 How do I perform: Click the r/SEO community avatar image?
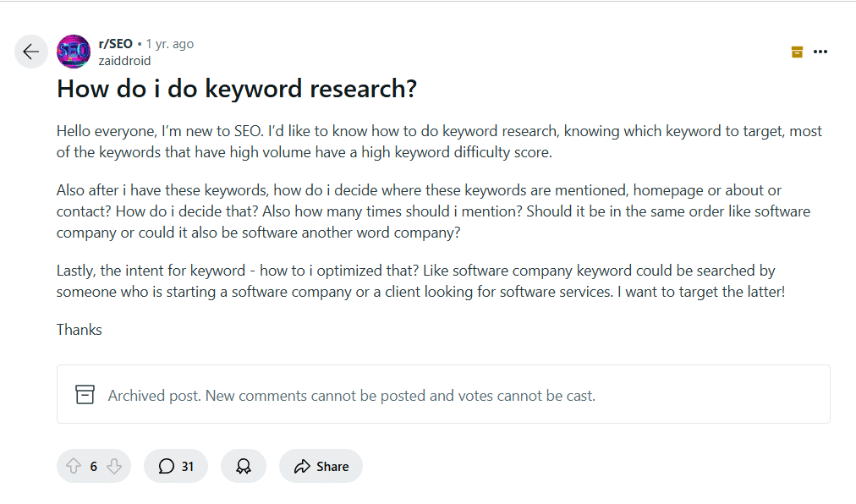click(x=74, y=52)
